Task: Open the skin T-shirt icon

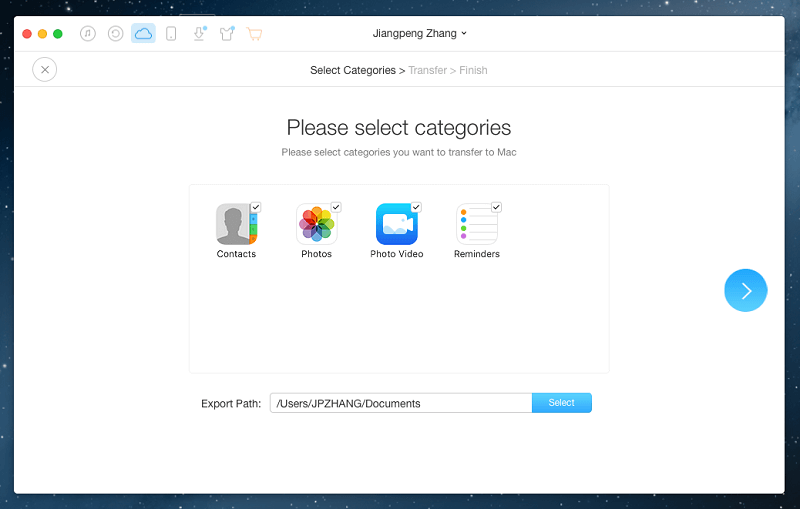Action: click(x=227, y=34)
